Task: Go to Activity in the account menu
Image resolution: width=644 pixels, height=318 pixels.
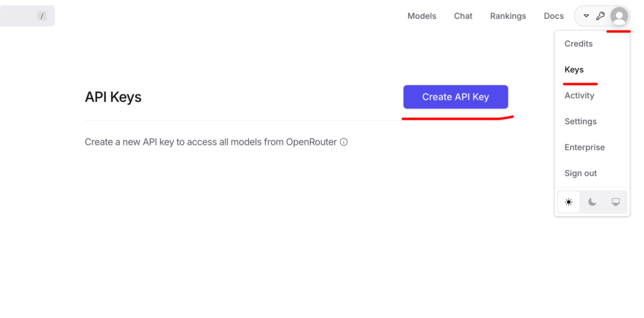Action: 579,96
